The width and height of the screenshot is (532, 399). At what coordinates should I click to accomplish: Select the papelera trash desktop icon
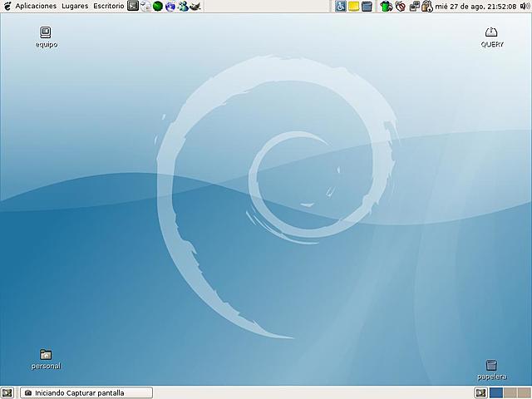pos(491,370)
